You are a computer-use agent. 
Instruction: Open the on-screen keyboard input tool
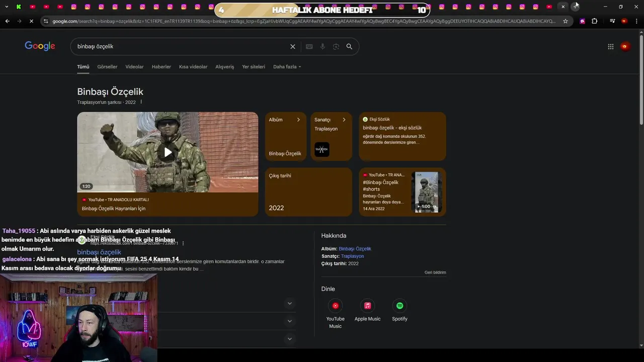click(x=309, y=46)
